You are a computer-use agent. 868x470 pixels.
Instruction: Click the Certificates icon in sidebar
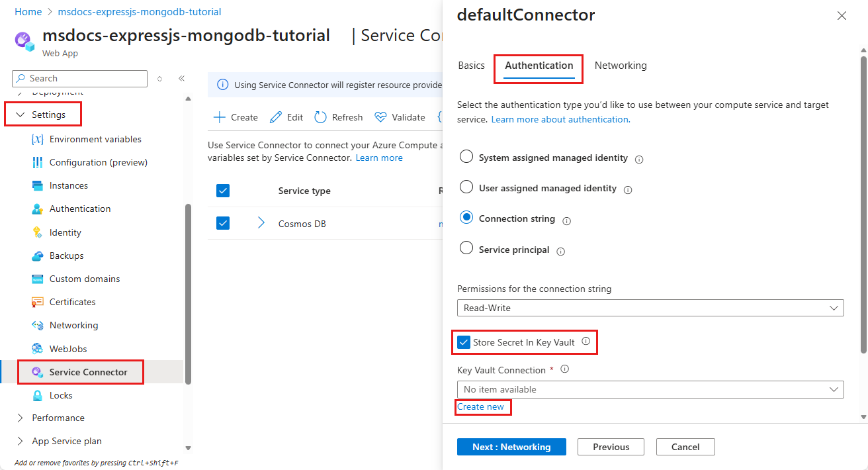click(x=37, y=302)
